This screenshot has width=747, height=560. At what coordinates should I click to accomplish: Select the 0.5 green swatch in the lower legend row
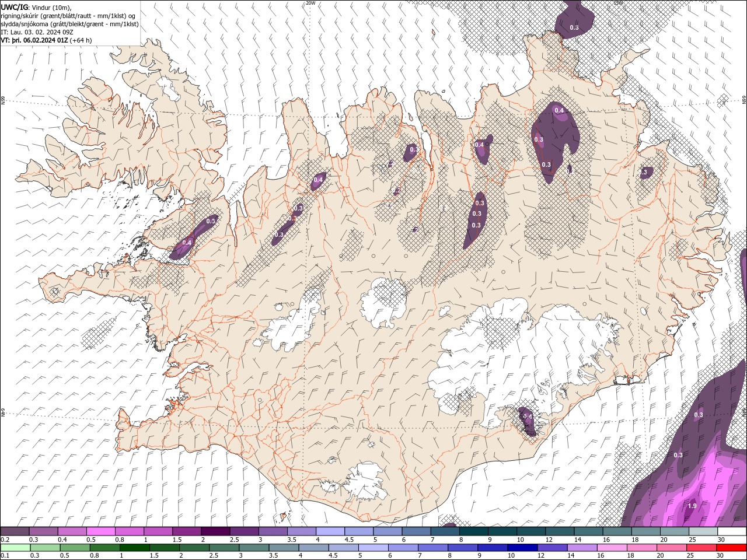(75, 548)
